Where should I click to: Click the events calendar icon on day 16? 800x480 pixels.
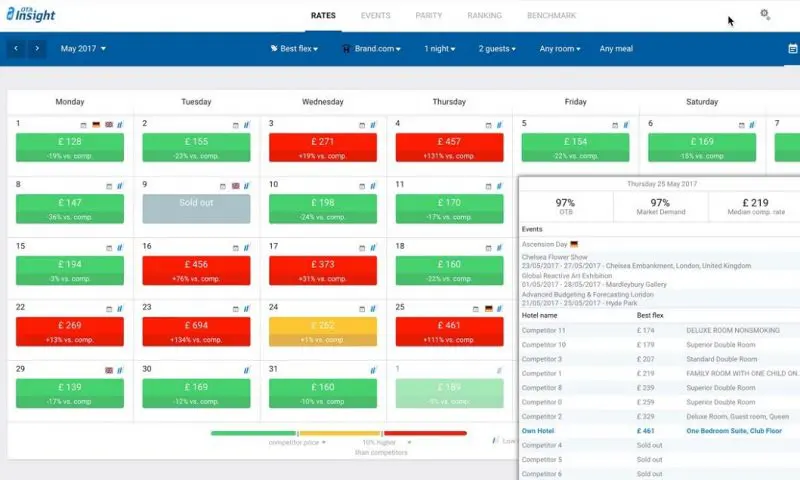(x=235, y=248)
